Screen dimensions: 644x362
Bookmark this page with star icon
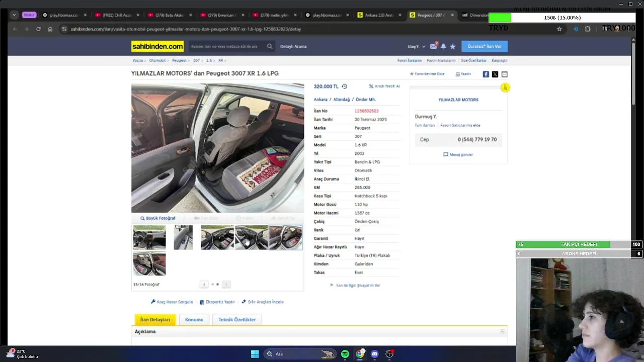tap(559, 29)
